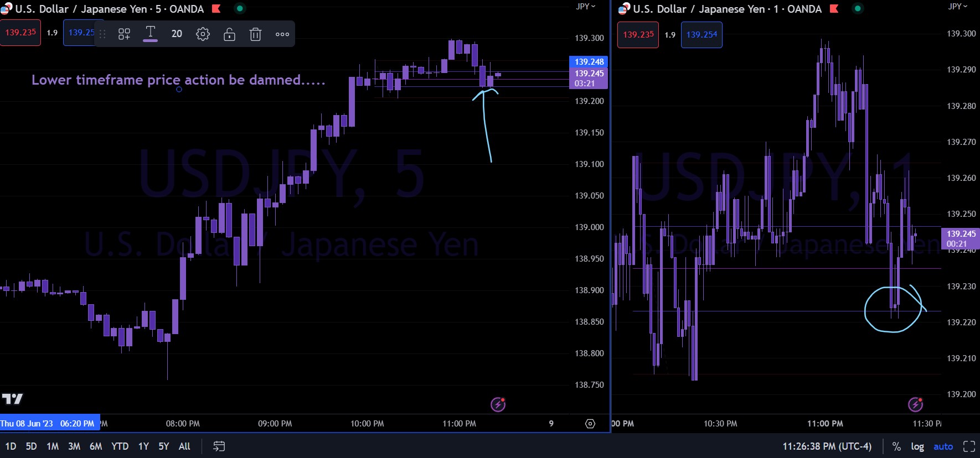This screenshot has width=980, height=458.
Task: Toggle auto scale mode
Action: pos(943,446)
